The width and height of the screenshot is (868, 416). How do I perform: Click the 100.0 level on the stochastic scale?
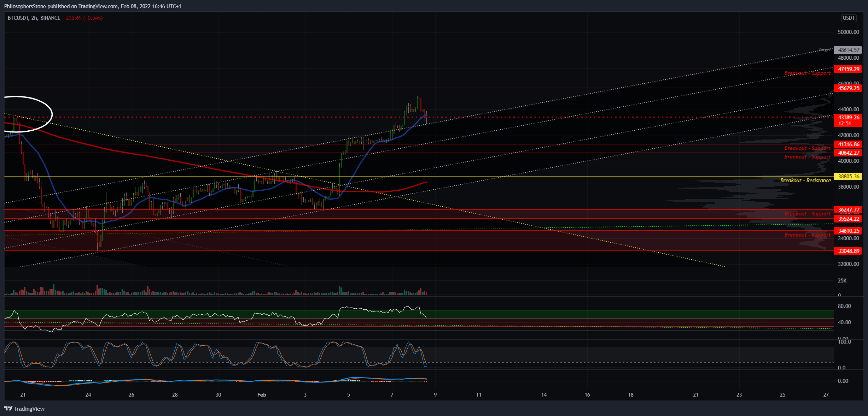[x=844, y=342]
